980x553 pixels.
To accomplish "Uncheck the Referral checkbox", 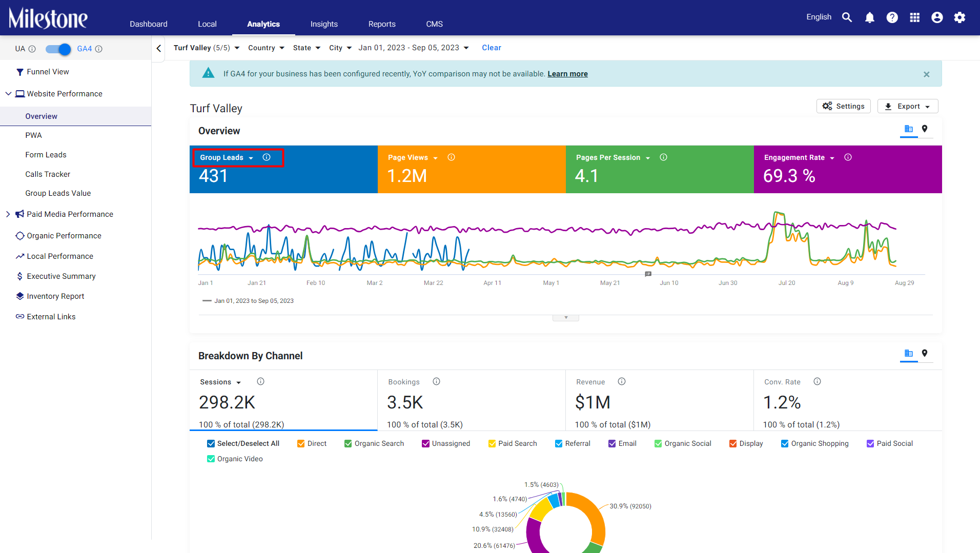I will click(x=559, y=444).
